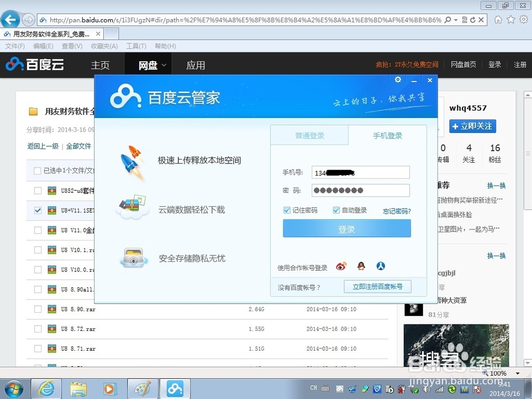The image size is (532, 399).
Task: Toggle 自动登录 checkbox
Action: click(336, 210)
